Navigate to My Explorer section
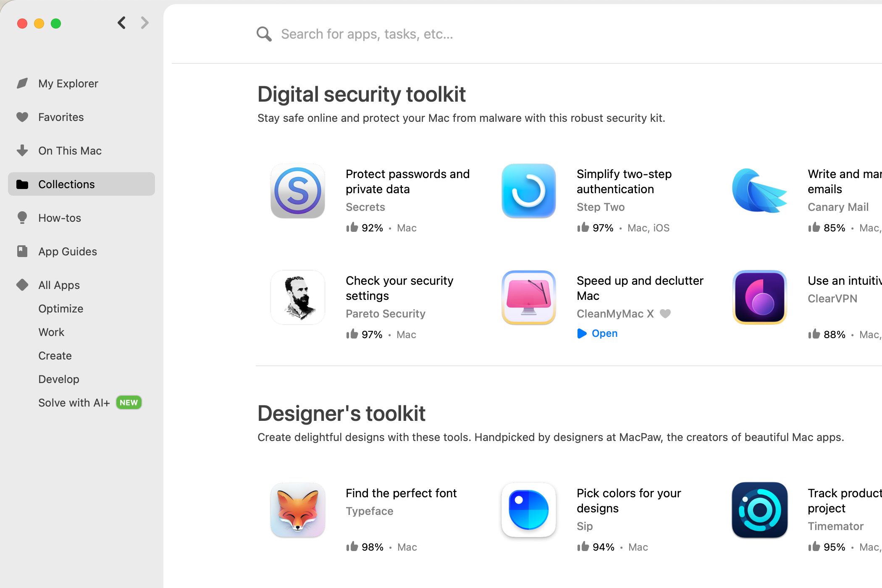Viewport: 882px width, 588px height. pos(68,83)
